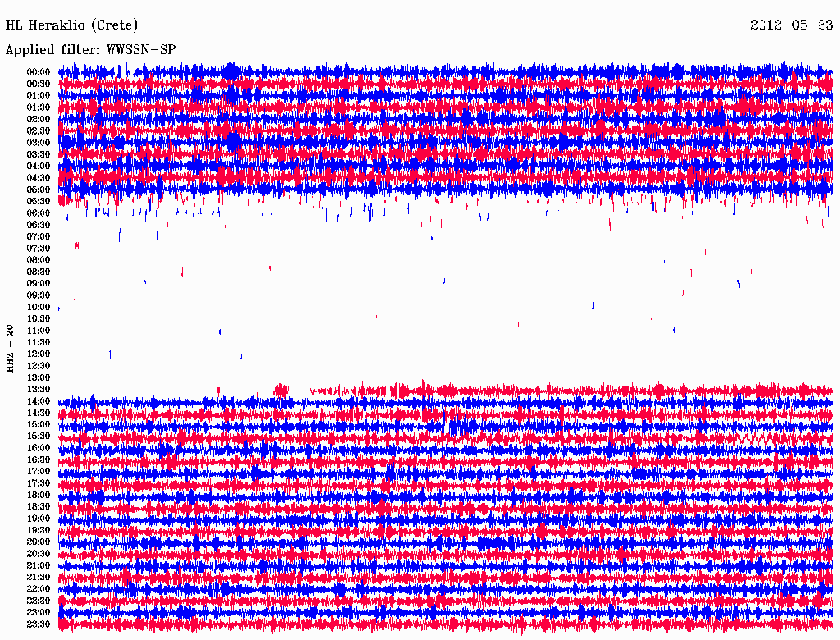
Task: Pick the 05:30 time row label
Action: click(x=38, y=201)
